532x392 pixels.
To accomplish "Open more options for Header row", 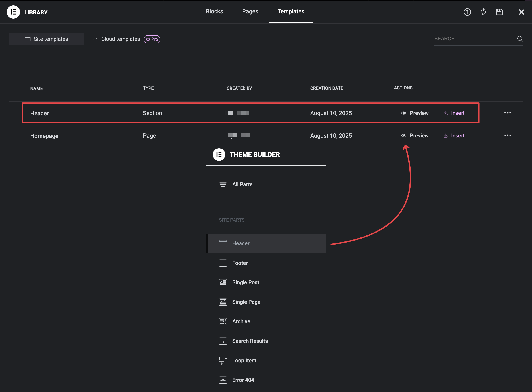I will (x=507, y=113).
